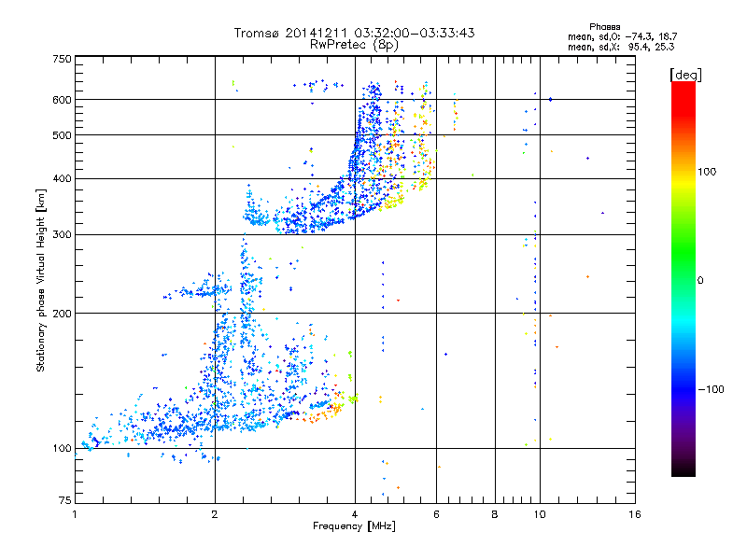The height and width of the screenshot is (560, 747).
Task: Click the 'Stationary phase Virtual Height [km]' axis title
Action: click(x=40, y=280)
